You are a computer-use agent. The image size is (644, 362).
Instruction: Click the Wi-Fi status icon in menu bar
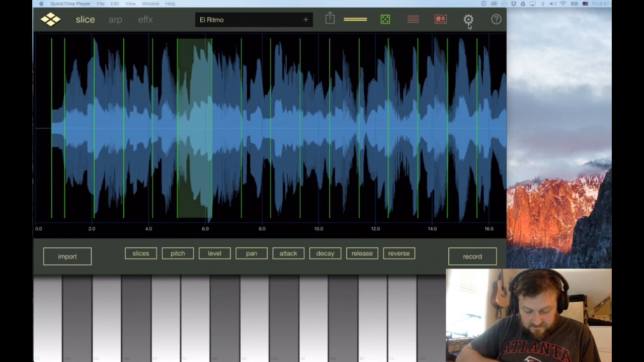tap(562, 4)
